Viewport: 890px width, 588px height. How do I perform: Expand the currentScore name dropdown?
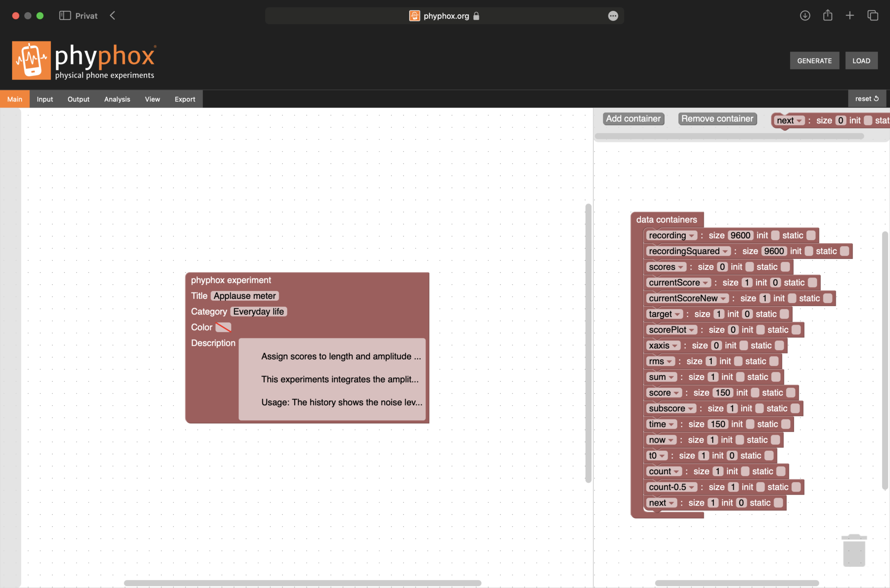(706, 282)
